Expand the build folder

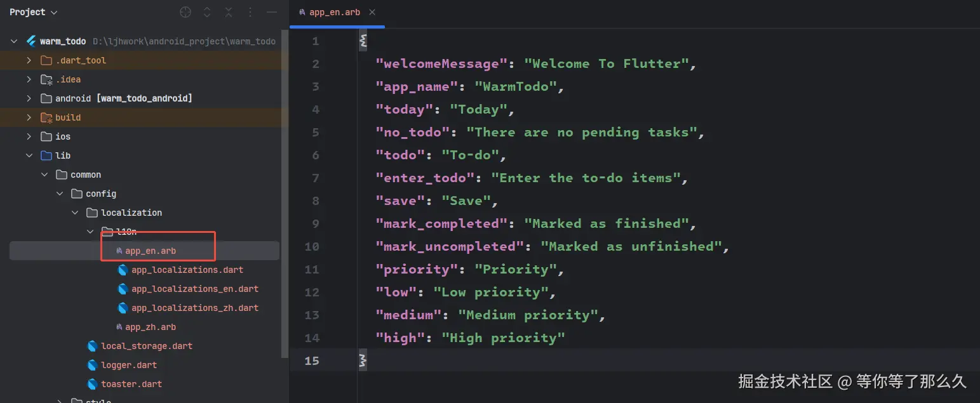click(x=29, y=117)
